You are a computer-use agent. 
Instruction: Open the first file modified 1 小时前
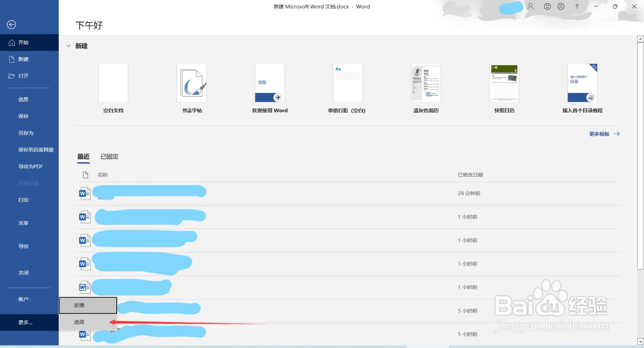(x=348, y=217)
